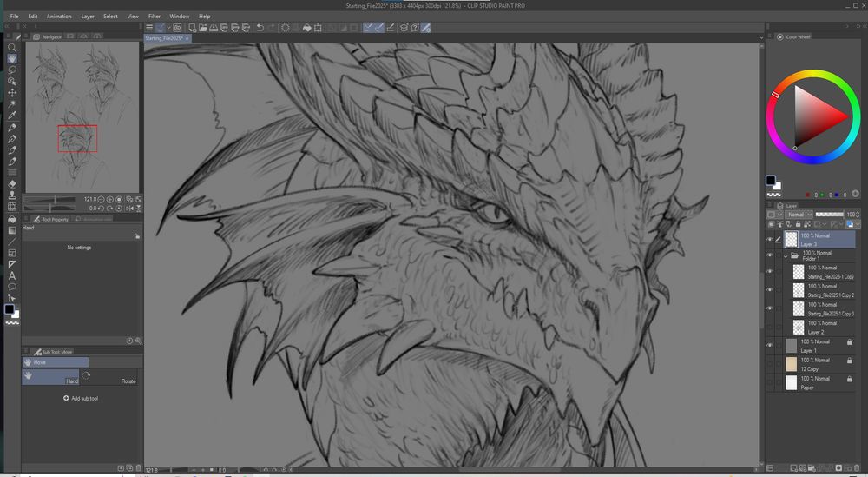Click the Open file folder icon
Screen dimensions: 868x477
pyautogui.click(x=202, y=28)
